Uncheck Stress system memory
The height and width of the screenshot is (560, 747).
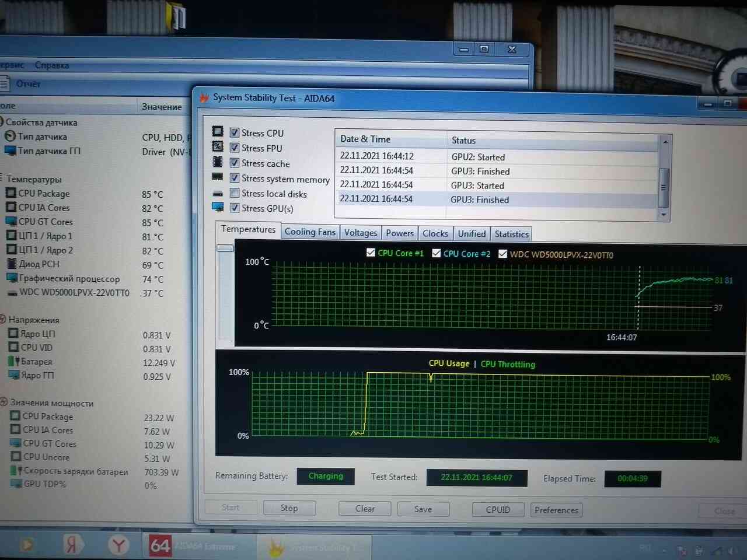235,178
